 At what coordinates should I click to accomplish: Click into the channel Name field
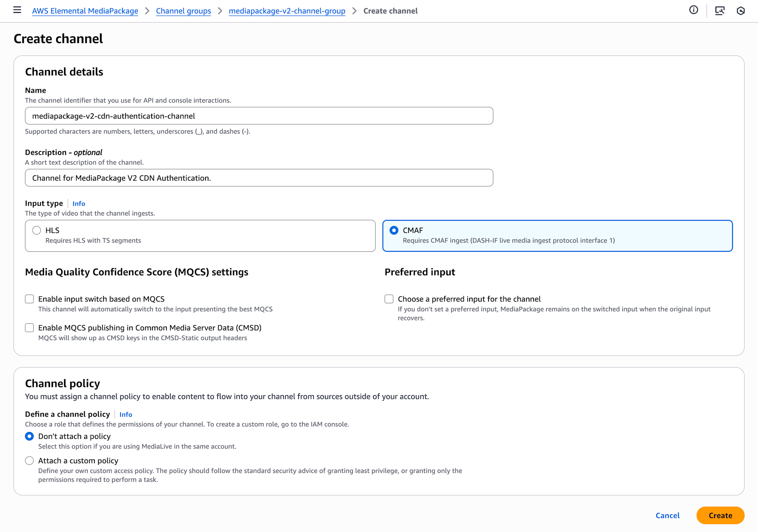tap(259, 116)
